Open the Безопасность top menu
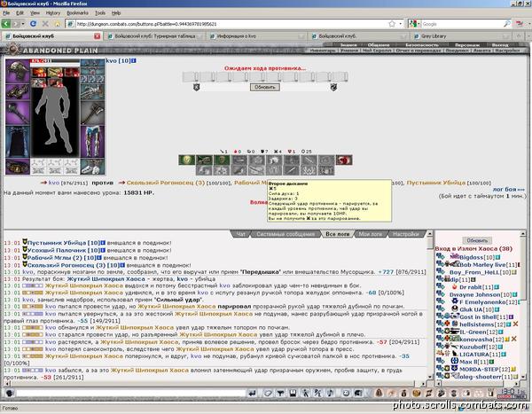Image resolution: width=532 pixels, height=414 pixels. click(x=422, y=45)
